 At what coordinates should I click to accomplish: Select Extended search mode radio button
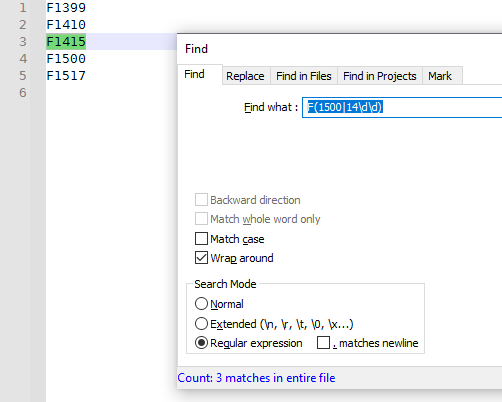coord(201,323)
